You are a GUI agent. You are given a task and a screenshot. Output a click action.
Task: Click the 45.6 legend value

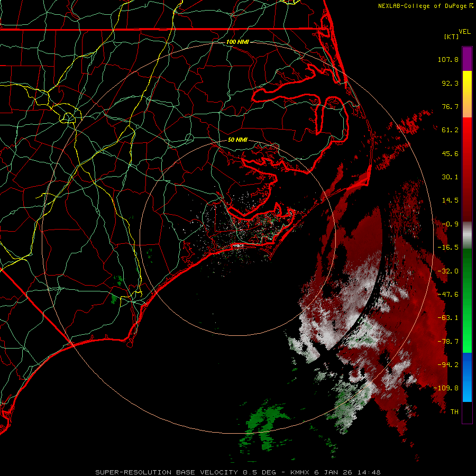(450, 153)
